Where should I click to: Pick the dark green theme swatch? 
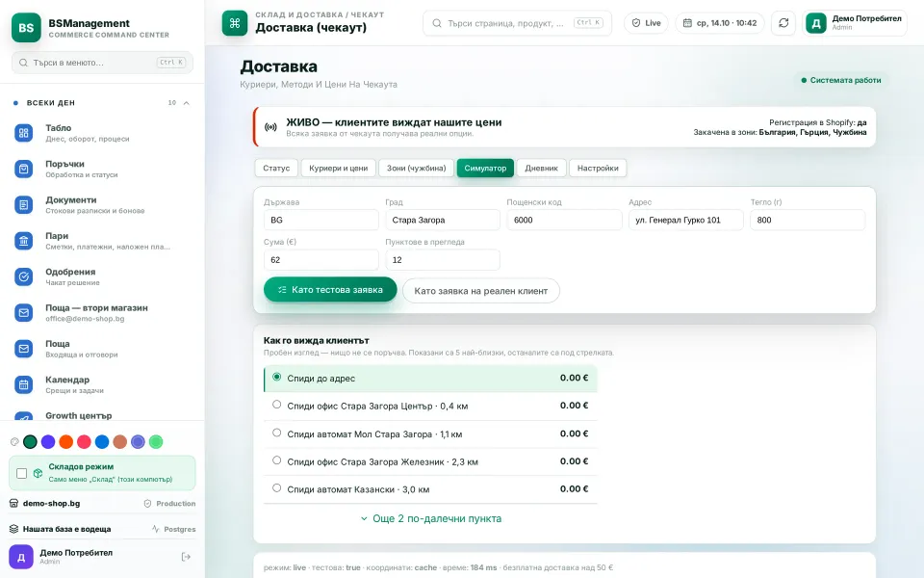pos(30,442)
